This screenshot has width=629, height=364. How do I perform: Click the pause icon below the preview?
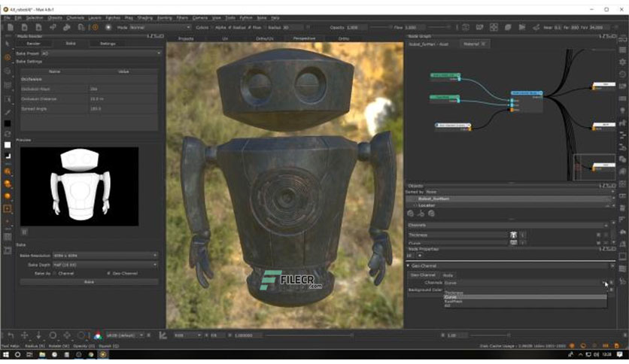pos(25,232)
